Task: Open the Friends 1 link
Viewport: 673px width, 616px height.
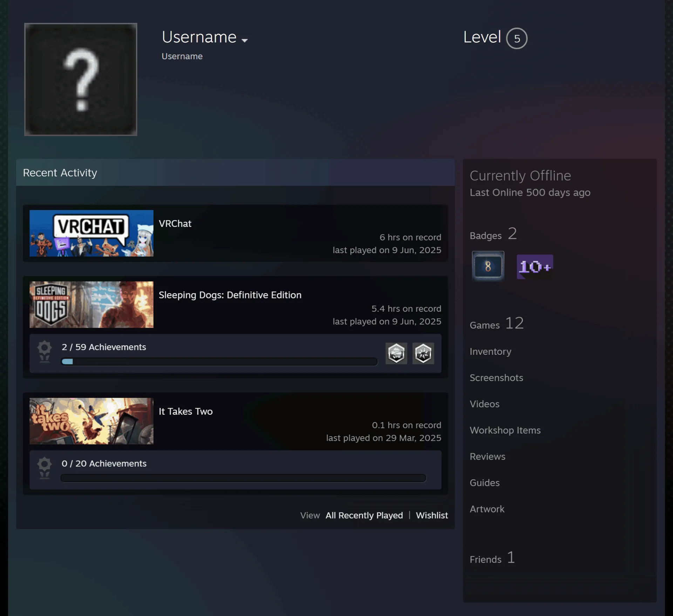Action: point(492,557)
